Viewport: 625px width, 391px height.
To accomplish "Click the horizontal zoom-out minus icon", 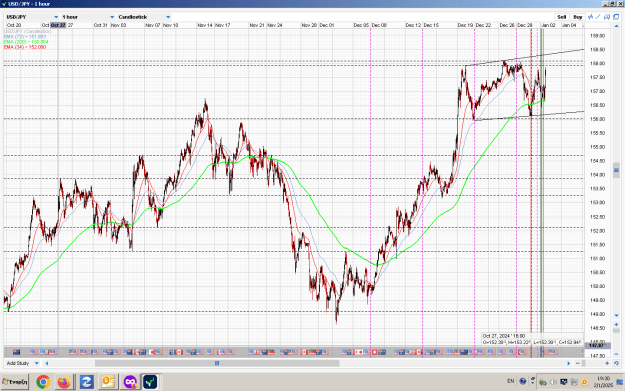I will (578, 363).
